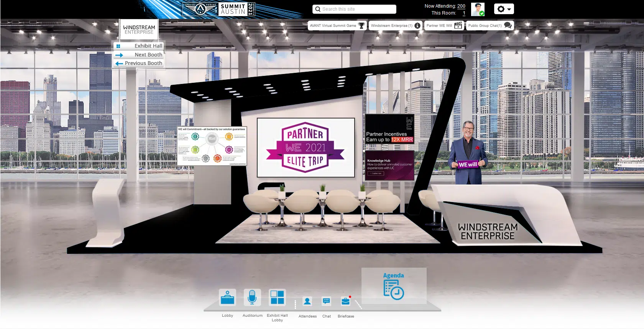Open the Partner WE 2021 Elite Trip screen
The image size is (644, 329).
coord(306,148)
